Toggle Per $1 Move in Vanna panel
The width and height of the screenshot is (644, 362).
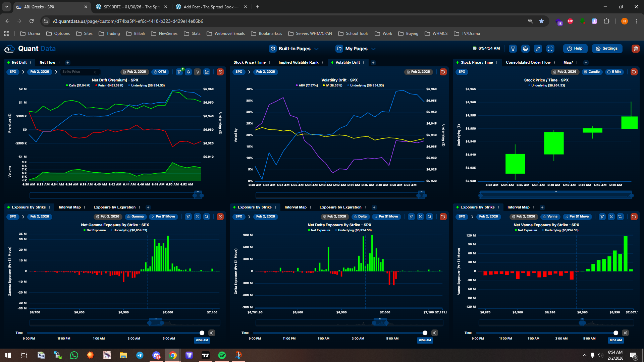tap(577, 217)
